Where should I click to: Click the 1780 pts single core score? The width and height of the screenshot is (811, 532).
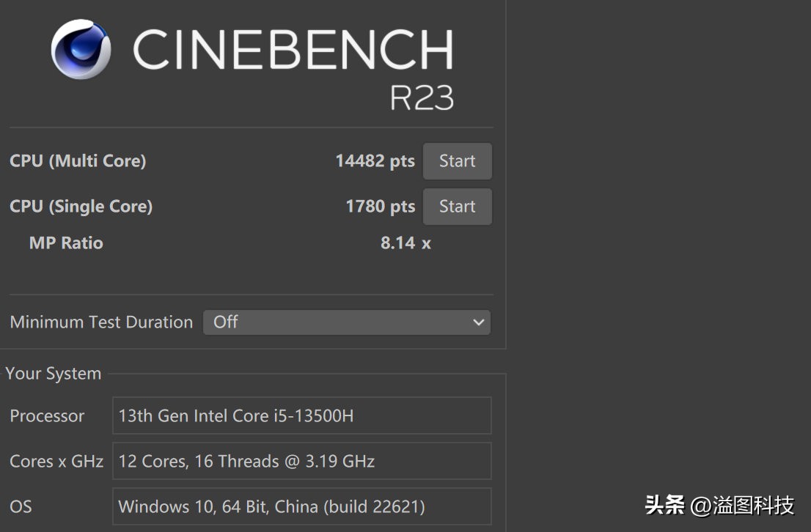coord(380,207)
